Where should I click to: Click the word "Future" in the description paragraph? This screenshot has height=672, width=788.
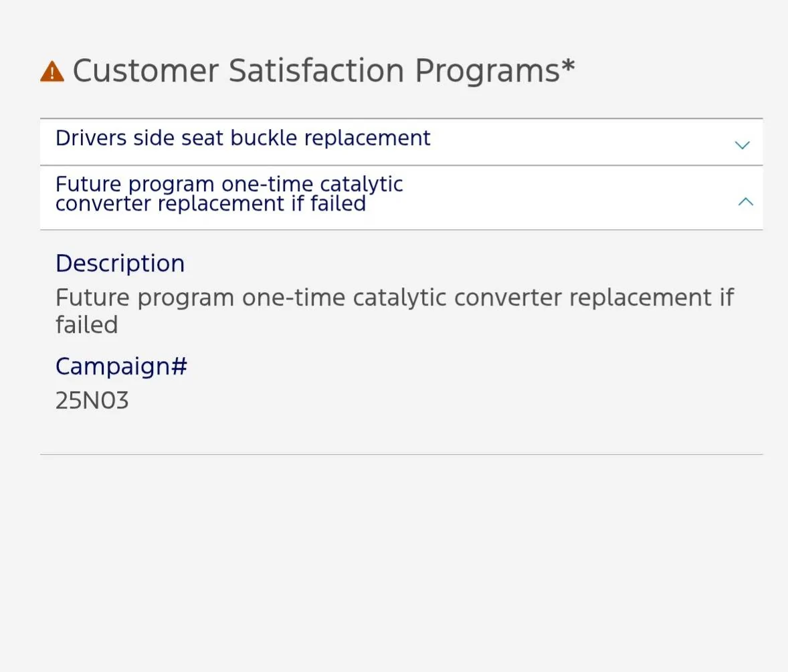coord(92,297)
